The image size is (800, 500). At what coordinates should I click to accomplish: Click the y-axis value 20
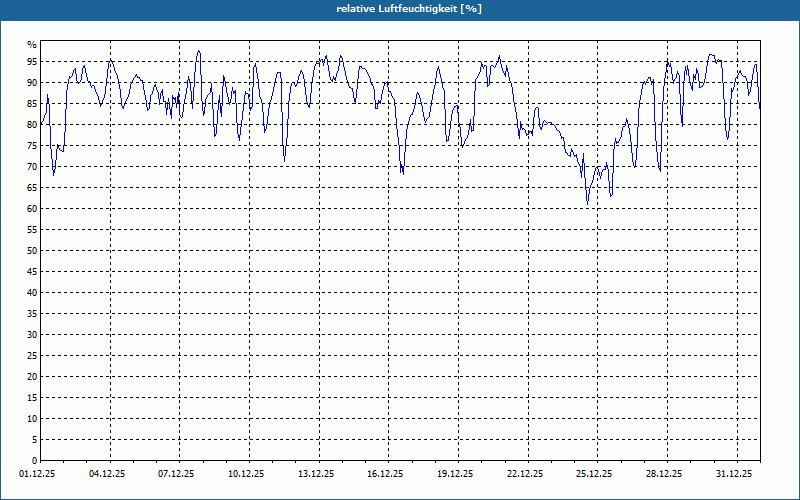click(32, 377)
